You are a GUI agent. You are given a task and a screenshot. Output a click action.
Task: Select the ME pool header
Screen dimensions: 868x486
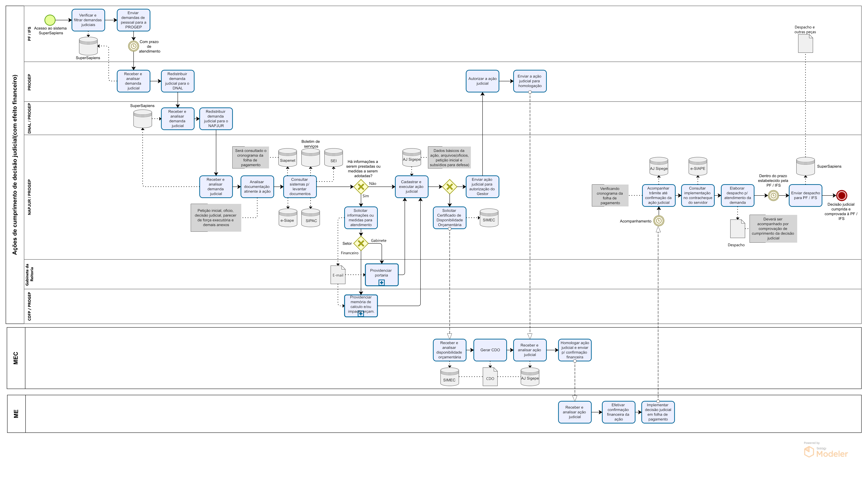tap(16, 414)
